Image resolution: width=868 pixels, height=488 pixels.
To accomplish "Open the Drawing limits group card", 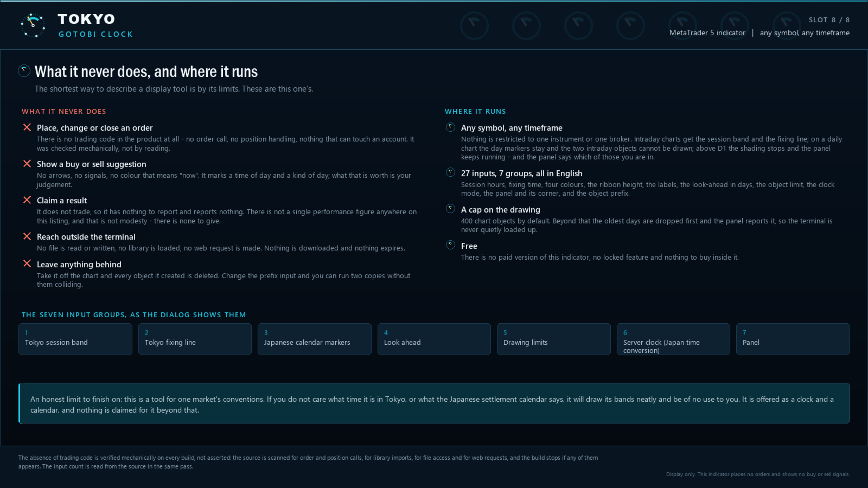I will (x=554, y=339).
